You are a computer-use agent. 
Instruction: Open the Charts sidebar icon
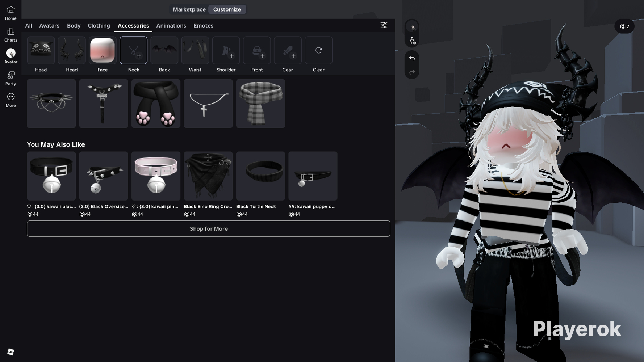11,34
